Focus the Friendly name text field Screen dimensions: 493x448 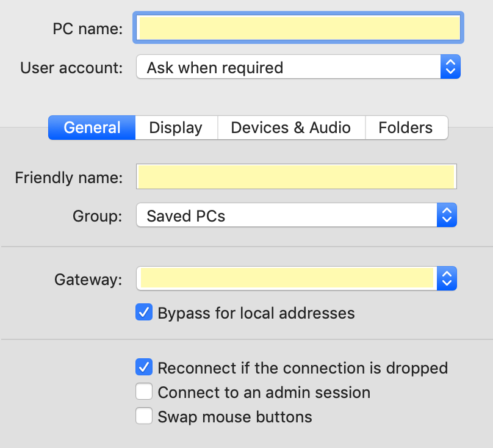(296, 176)
